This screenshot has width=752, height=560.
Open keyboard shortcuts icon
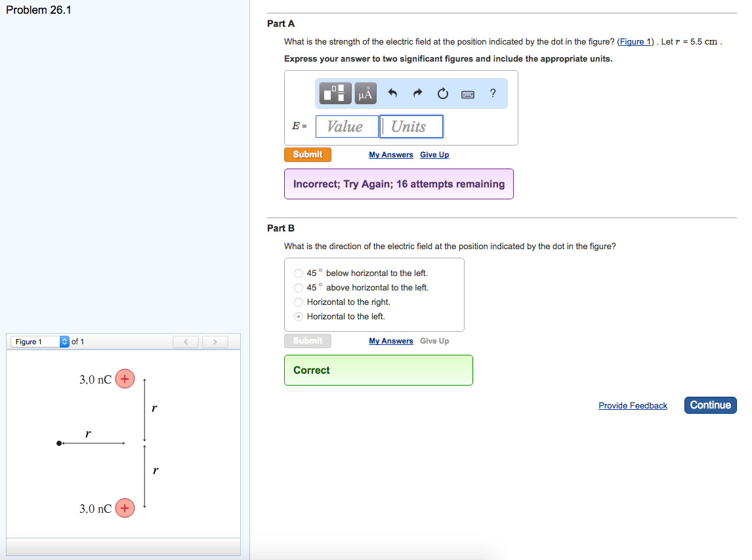tap(468, 94)
